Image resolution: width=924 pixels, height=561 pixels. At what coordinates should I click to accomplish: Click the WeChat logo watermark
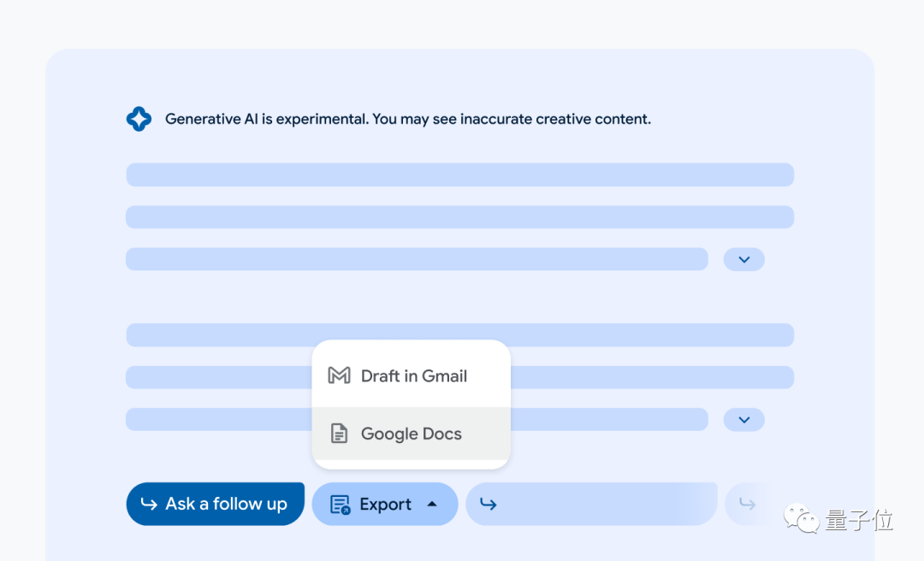[803, 519]
